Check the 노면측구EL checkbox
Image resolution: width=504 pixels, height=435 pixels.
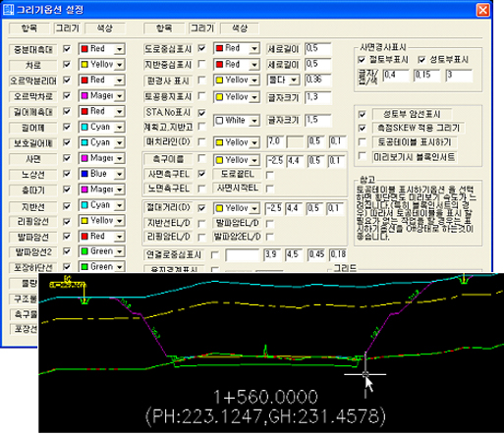[201, 189]
